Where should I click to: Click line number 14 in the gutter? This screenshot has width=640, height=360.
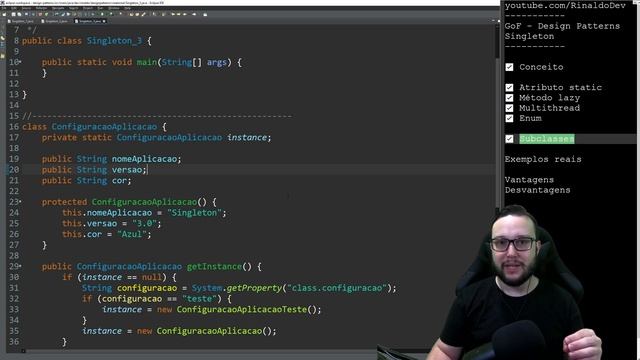14,105
